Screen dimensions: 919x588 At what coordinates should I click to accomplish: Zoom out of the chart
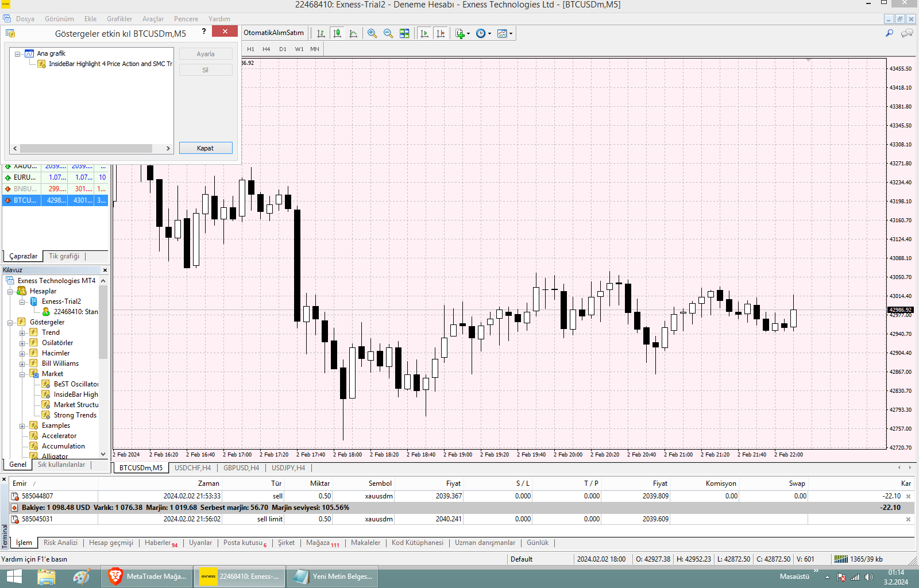tap(388, 33)
